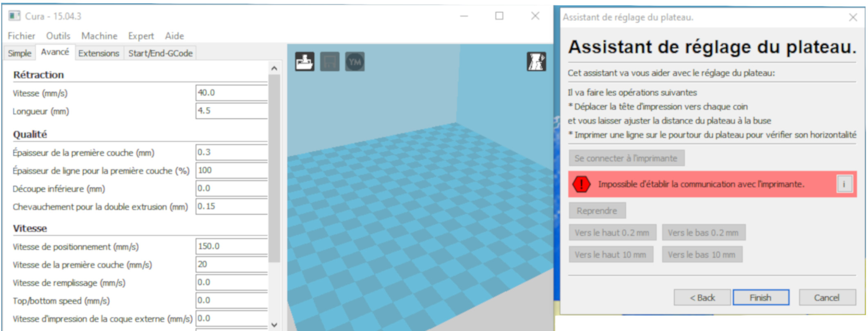Viewport: 868px width, 331px height.
Task: Click the large 'Assistant de réglage du plateau.' heading
Action: click(x=712, y=47)
